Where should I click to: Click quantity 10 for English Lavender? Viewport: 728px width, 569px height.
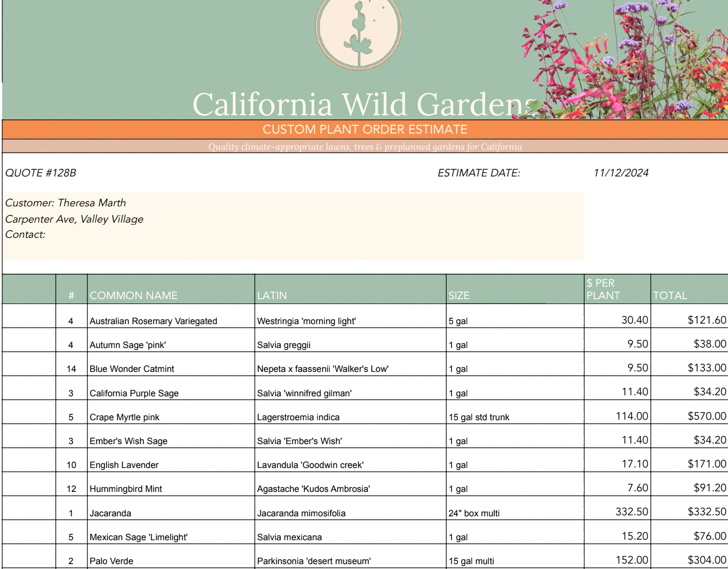pos(71,460)
